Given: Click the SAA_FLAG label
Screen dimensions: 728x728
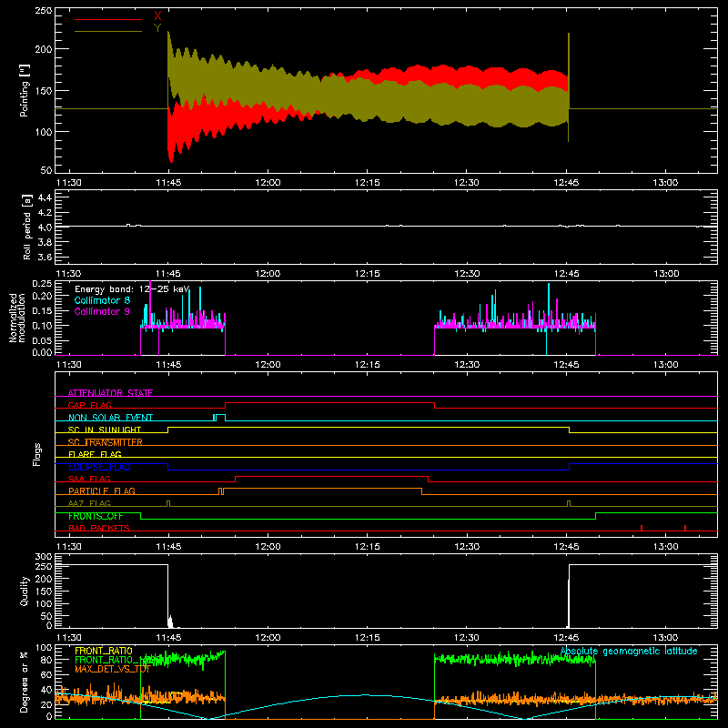Looking at the screenshot, I should (x=89, y=479).
